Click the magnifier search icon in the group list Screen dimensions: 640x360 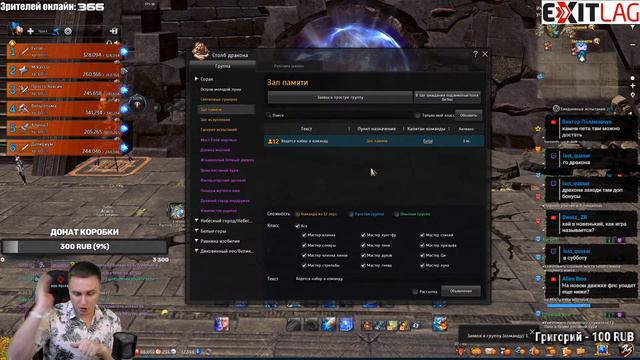(x=269, y=115)
